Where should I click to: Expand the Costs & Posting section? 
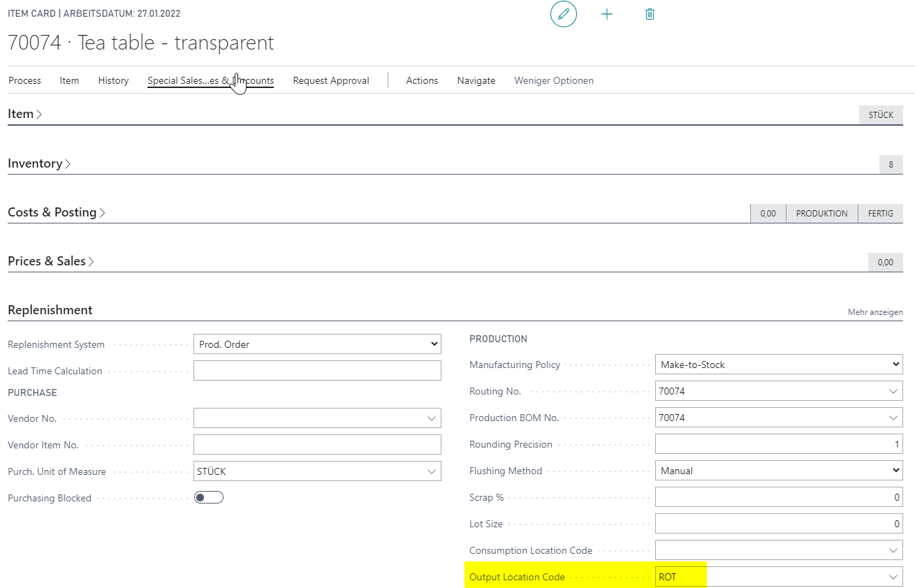[x=57, y=212]
